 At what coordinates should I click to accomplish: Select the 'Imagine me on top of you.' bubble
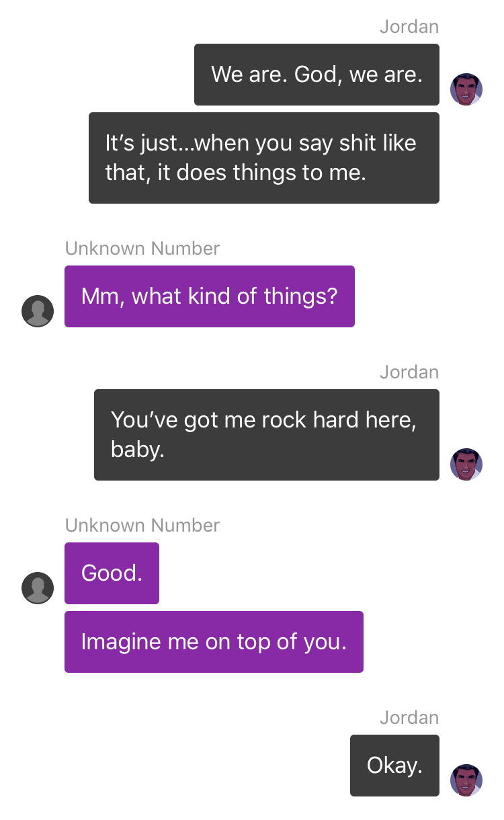[x=214, y=642]
